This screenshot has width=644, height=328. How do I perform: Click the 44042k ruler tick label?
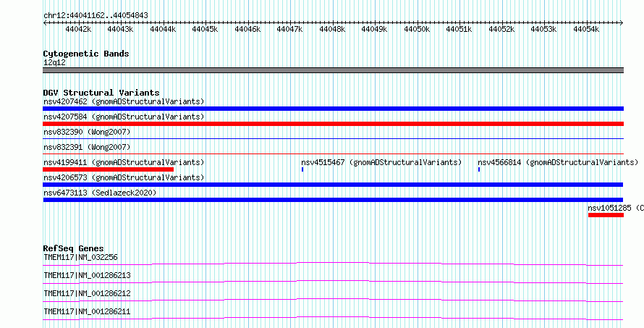click(78, 29)
